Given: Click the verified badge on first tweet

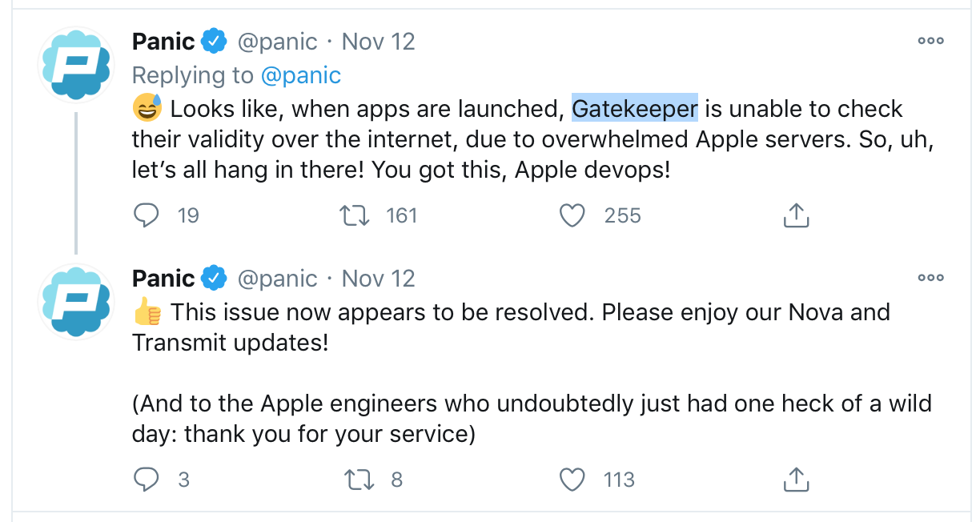Looking at the screenshot, I should 214,42.
